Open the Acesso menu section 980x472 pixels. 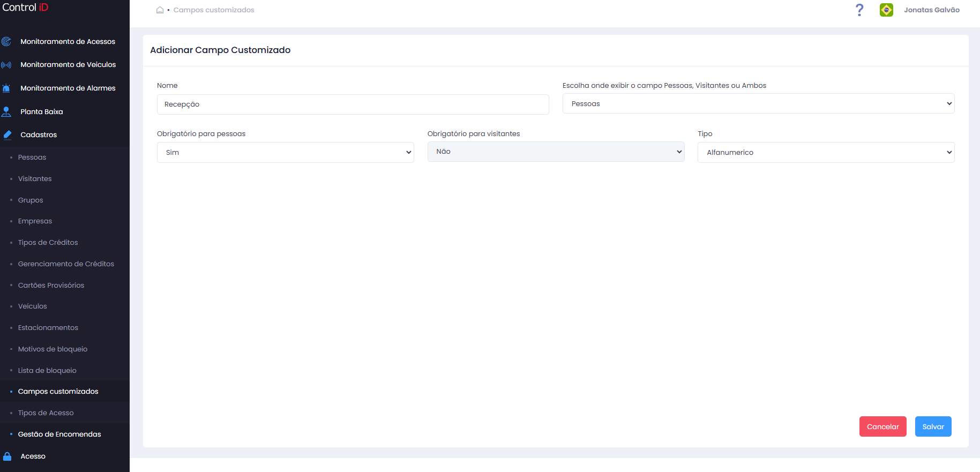[33, 456]
